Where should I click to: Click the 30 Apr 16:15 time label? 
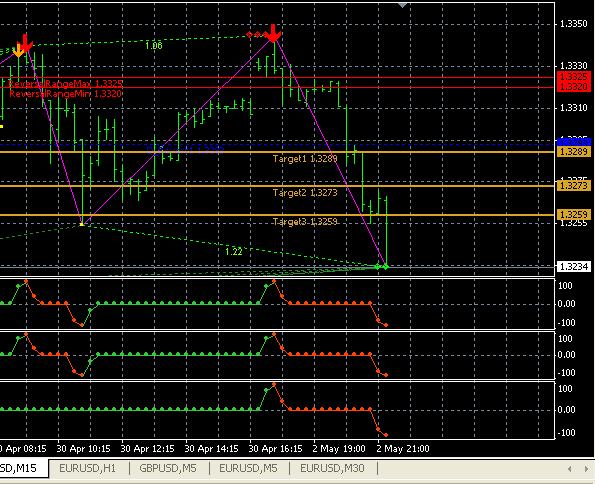tap(275, 449)
